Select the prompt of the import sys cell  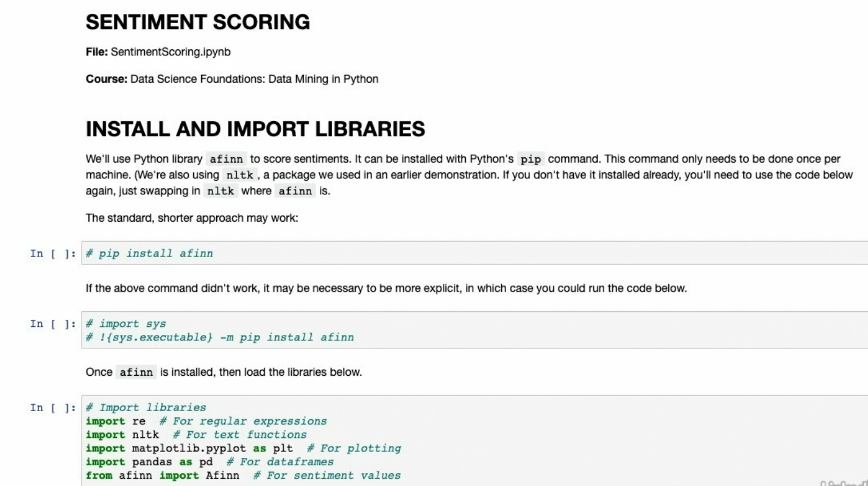[54, 324]
